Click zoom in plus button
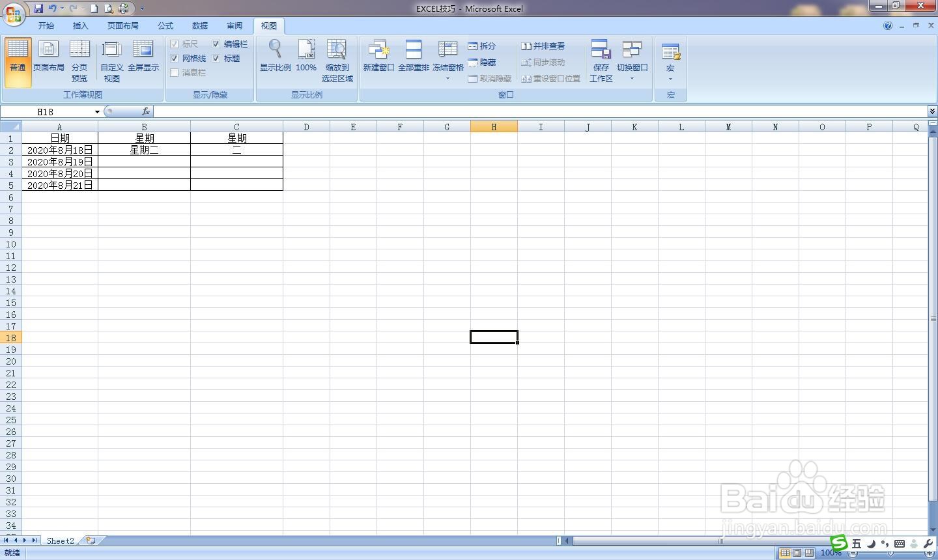Screen dimensions: 938x560 tap(930, 553)
